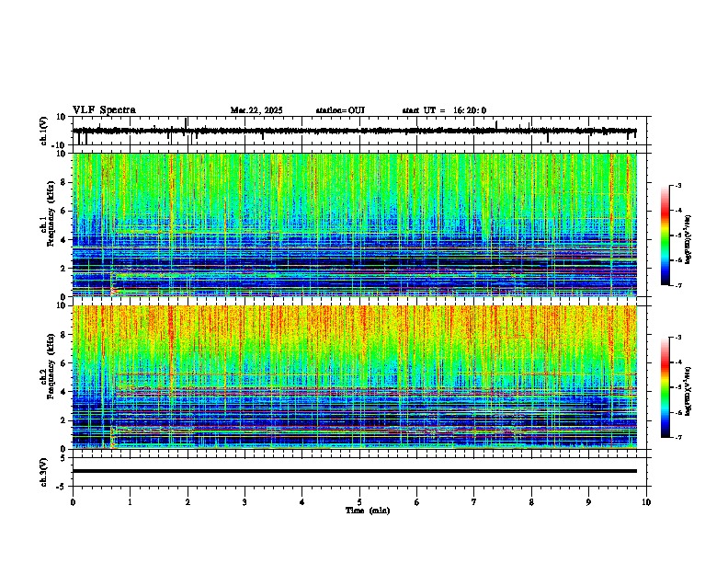
Task: Click time-axis tick label "9" at bottom
Action: click(588, 502)
